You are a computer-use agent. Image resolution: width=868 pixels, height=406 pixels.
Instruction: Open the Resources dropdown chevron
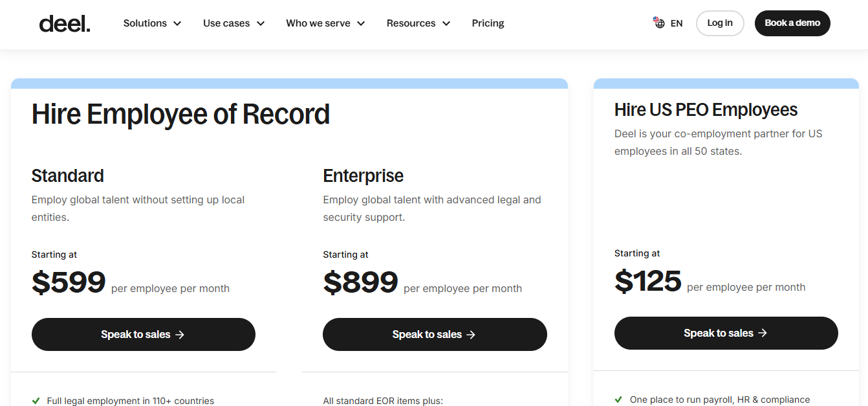click(446, 23)
